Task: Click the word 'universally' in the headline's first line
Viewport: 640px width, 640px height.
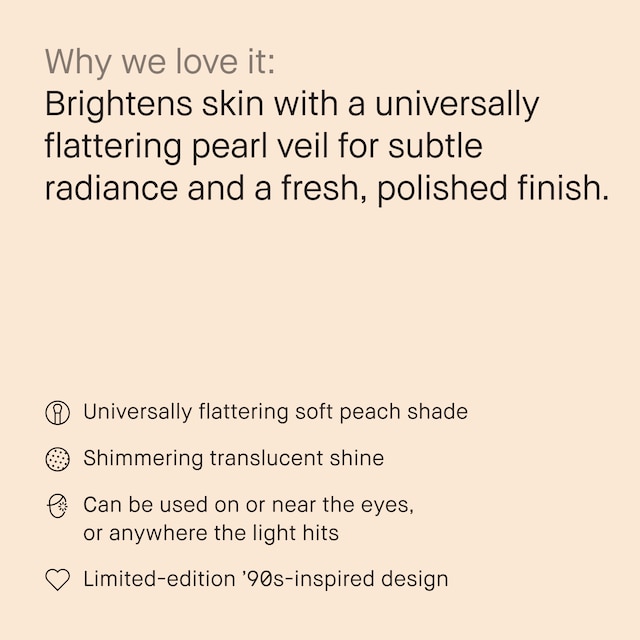Action: click(457, 105)
